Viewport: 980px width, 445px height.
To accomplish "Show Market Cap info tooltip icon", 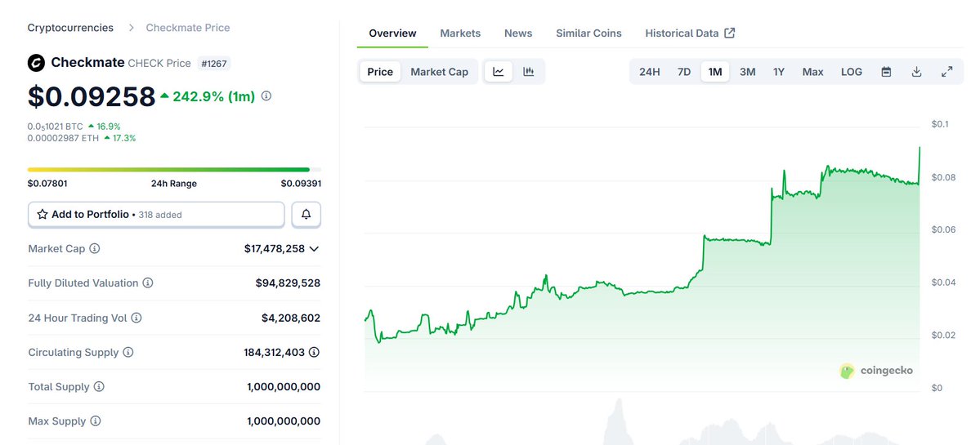I will point(94,248).
